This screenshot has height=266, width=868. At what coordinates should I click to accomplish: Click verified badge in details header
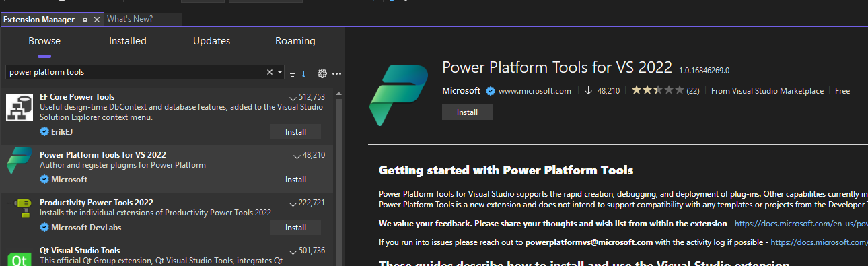point(491,90)
